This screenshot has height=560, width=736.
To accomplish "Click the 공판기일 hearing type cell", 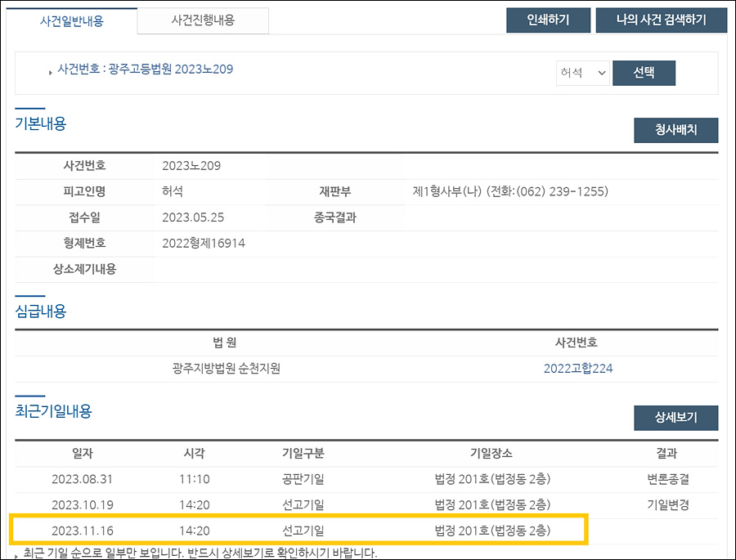I will point(303,479).
